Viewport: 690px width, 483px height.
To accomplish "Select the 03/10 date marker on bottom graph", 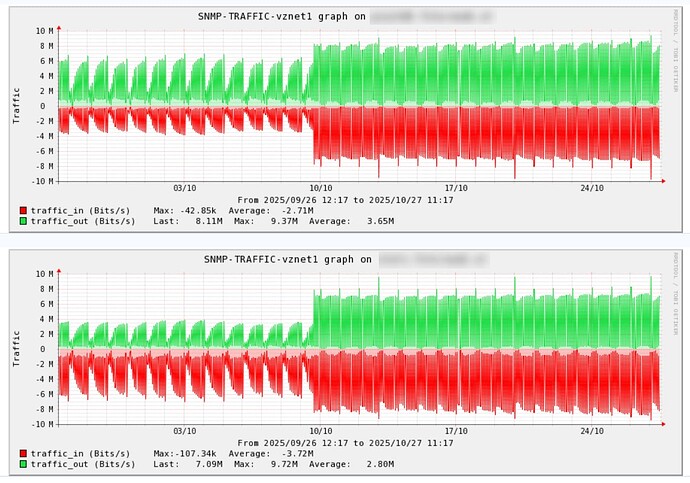I will pos(184,431).
